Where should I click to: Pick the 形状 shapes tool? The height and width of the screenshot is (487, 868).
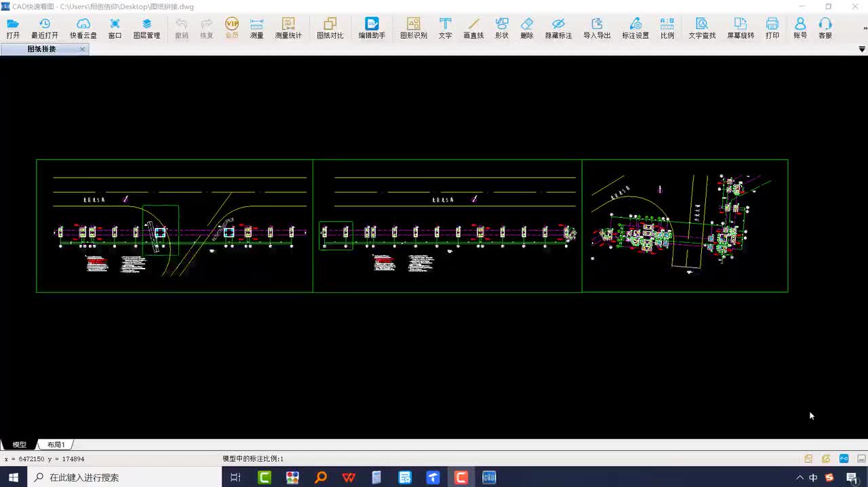pos(502,28)
